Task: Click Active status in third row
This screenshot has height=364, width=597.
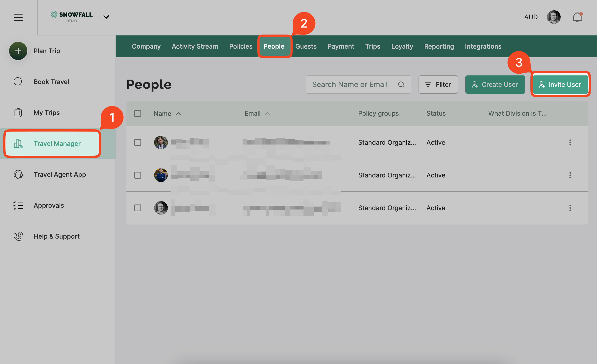Action: (x=436, y=208)
